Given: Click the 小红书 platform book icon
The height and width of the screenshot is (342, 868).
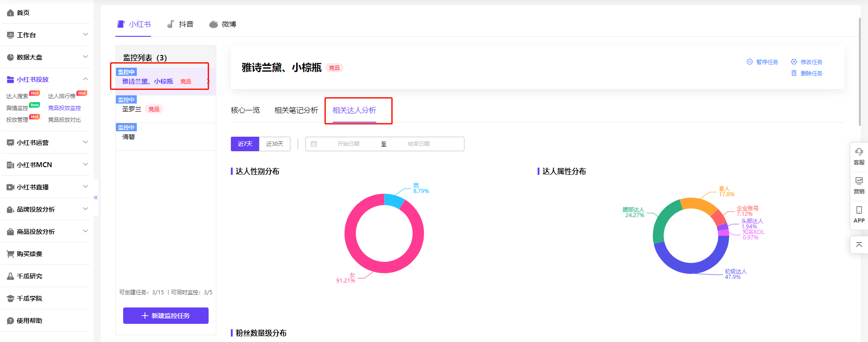Looking at the screenshot, I should coord(121,24).
